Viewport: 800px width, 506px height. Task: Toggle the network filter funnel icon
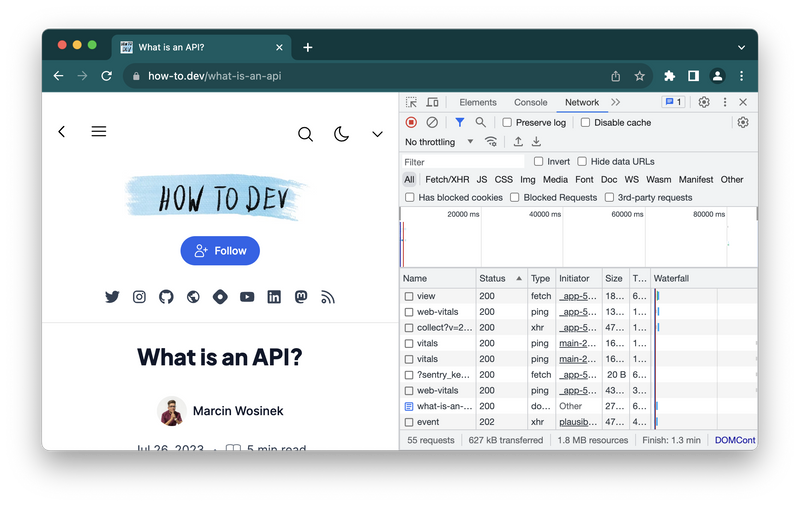[460, 122]
